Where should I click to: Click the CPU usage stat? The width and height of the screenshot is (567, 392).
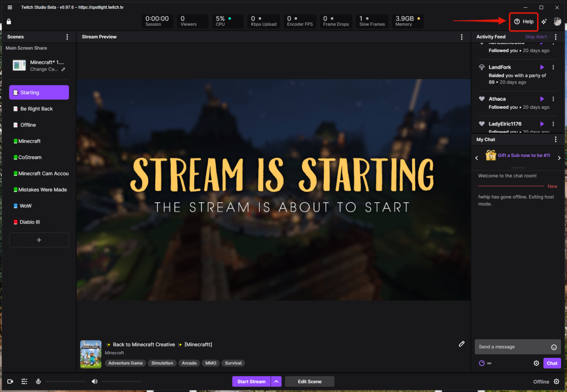(x=228, y=21)
